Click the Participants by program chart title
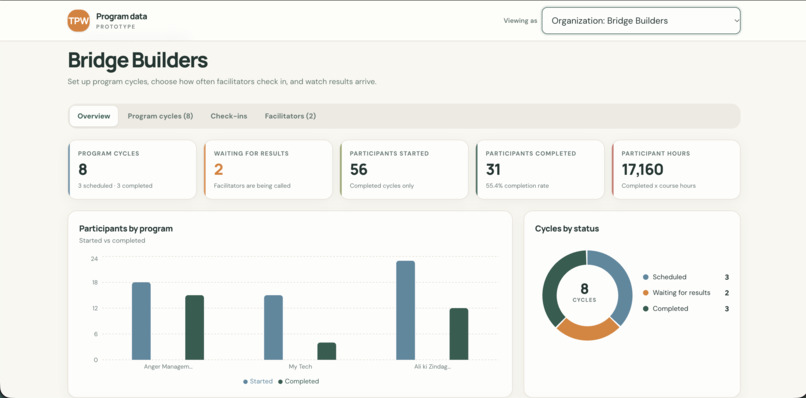806x398 pixels. tap(126, 229)
